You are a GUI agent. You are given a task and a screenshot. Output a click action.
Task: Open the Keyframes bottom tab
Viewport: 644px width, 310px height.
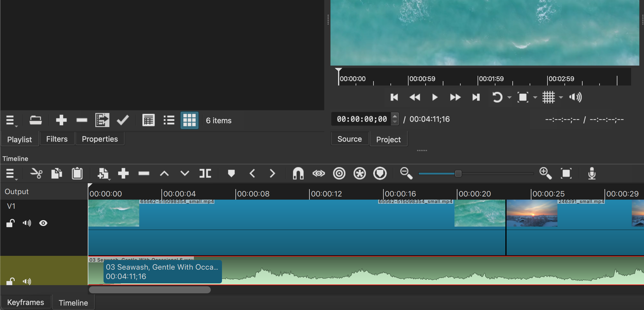[x=25, y=302]
